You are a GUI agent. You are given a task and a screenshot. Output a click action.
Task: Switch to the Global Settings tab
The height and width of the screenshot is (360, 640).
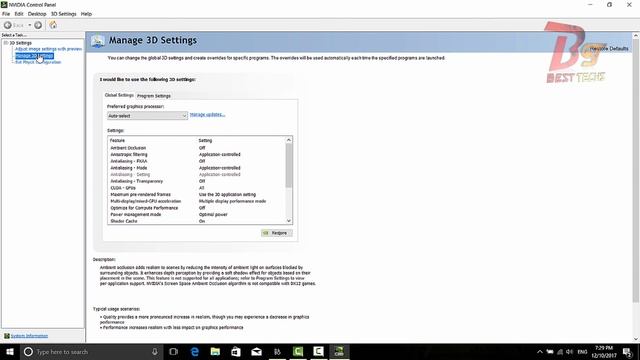119,95
